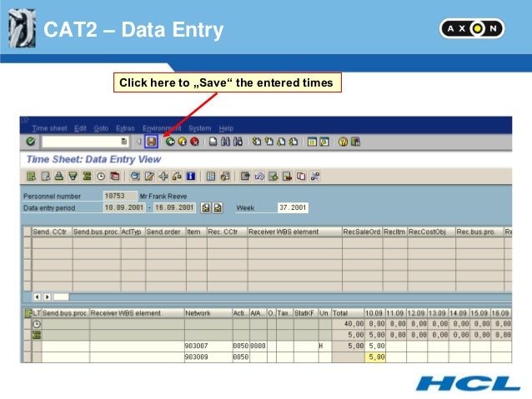Collapse command field with the triangle arrow
Viewport: 532px width, 399px height.
(138, 142)
